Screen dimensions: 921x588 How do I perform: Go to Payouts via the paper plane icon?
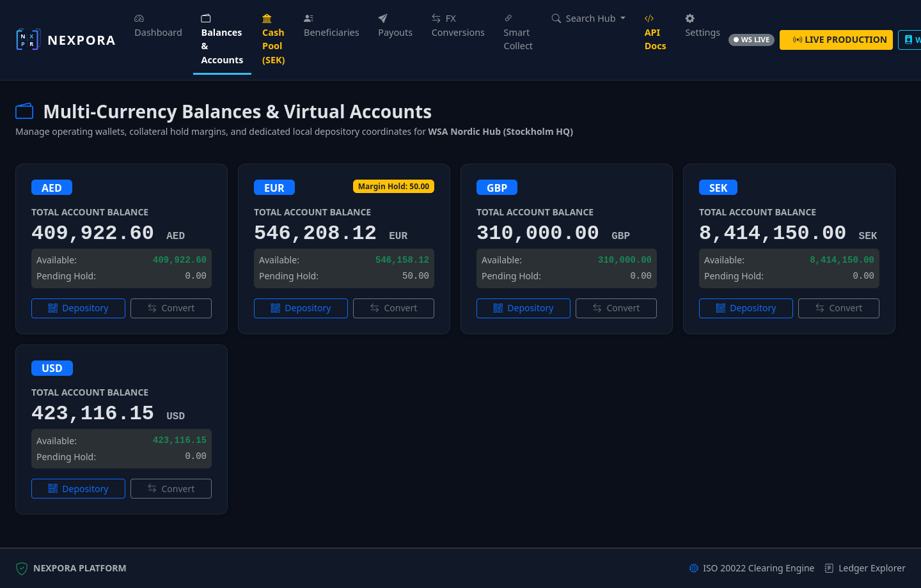tap(382, 19)
